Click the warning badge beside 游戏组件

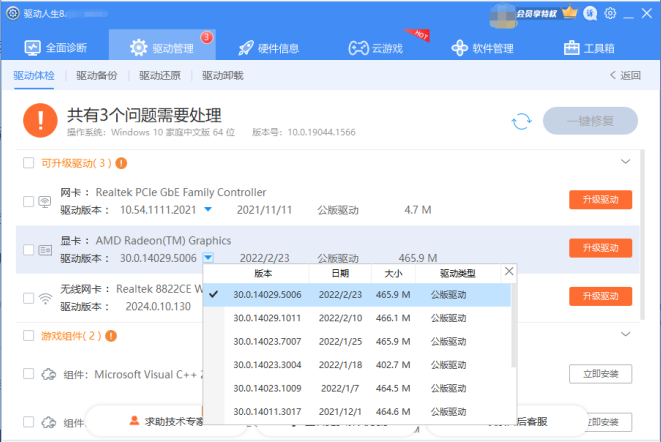click(x=111, y=336)
